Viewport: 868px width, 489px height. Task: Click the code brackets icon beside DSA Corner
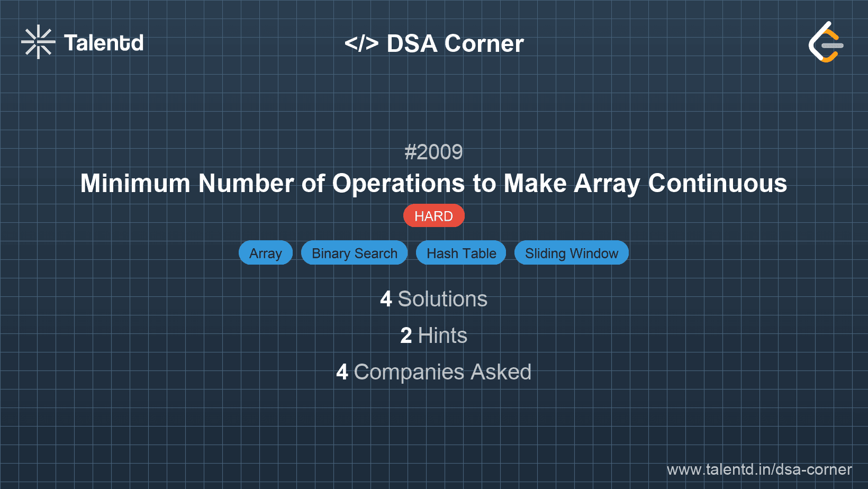click(362, 43)
